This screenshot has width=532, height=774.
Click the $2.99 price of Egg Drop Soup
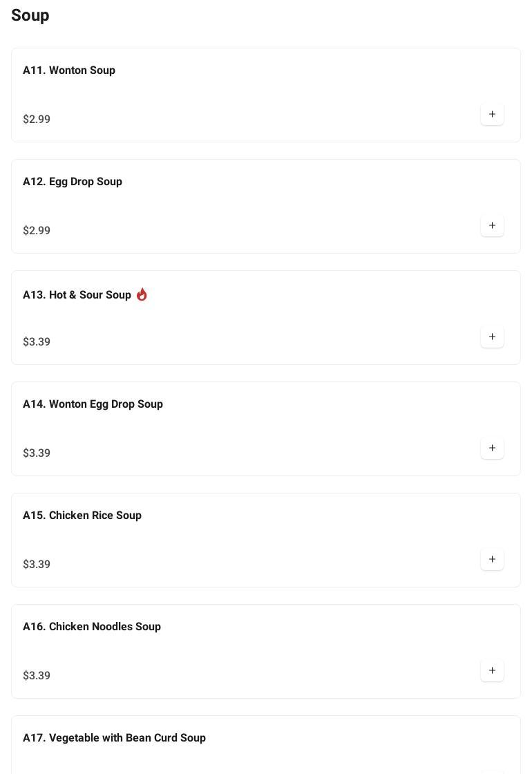(x=37, y=231)
